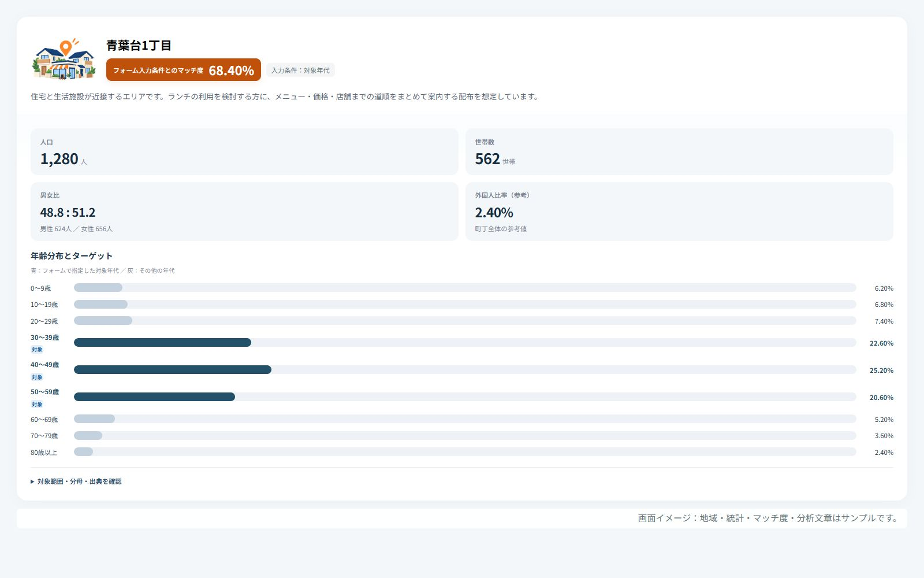The height and width of the screenshot is (578, 924).
Task: Click the 70〜79歳 age bar
Action: (465, 435)
